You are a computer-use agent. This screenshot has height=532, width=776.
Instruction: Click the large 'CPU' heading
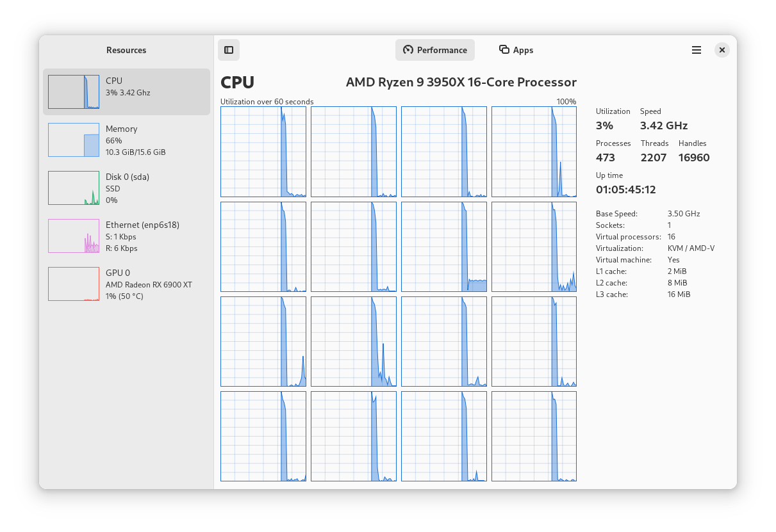pos(237,83)
